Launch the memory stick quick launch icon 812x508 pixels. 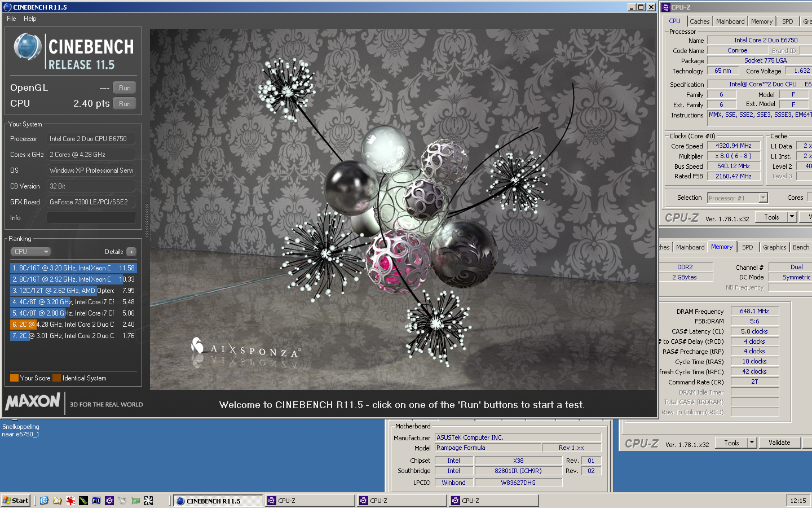(x=83, y=501)
